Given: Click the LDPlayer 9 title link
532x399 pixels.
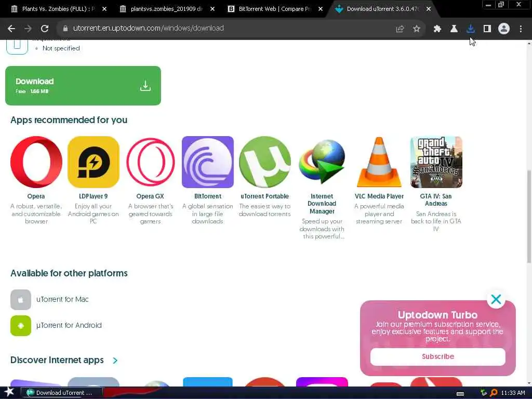Looking at the screenshot, I should (x=94, y=196).
